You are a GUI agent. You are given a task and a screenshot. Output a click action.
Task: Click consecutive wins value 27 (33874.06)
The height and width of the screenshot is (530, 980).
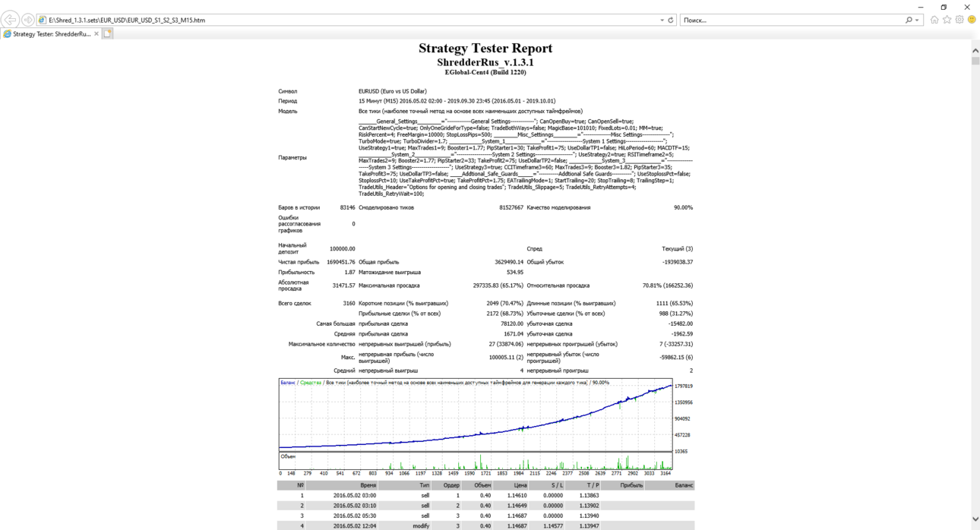click(506, 344)
